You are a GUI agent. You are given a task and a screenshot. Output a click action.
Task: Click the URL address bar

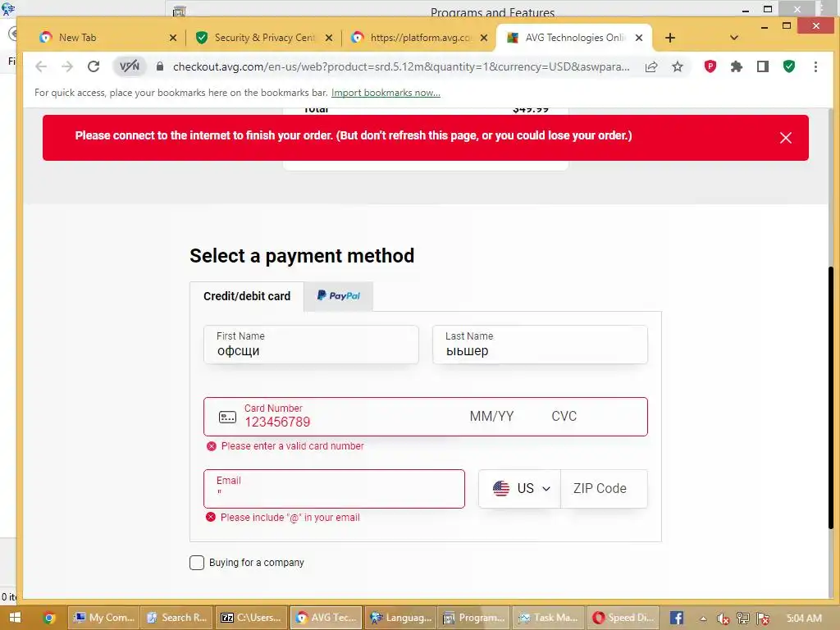point(400,66)
